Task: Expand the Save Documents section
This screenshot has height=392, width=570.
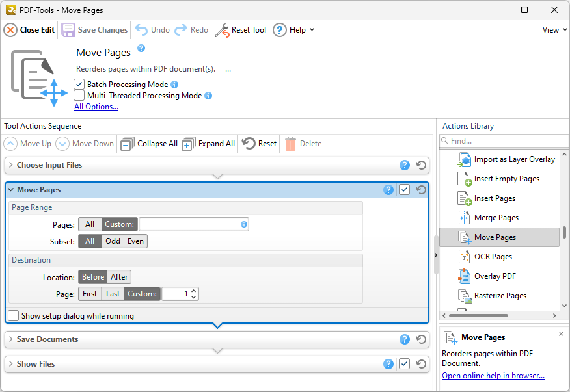Action: (11, 339)
